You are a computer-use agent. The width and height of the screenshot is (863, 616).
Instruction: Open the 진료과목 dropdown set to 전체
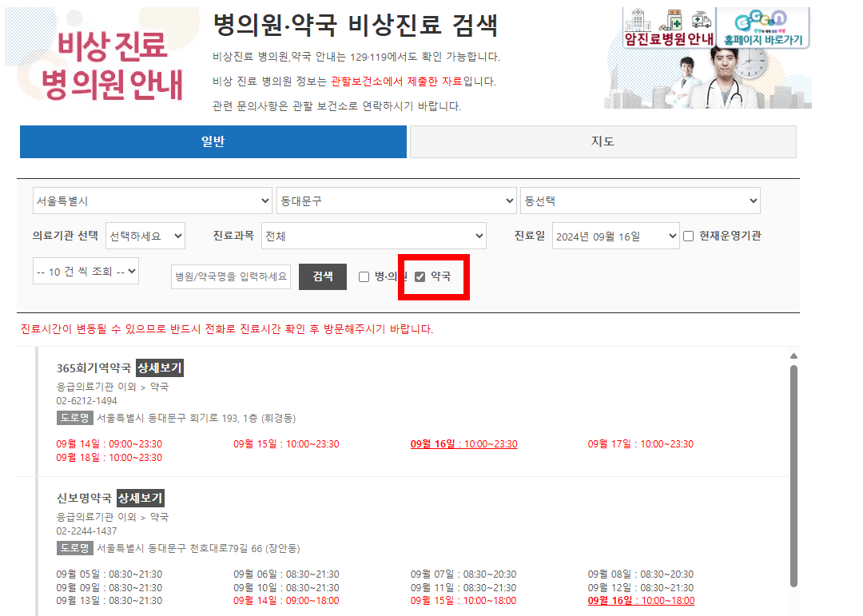pos(374,236)
